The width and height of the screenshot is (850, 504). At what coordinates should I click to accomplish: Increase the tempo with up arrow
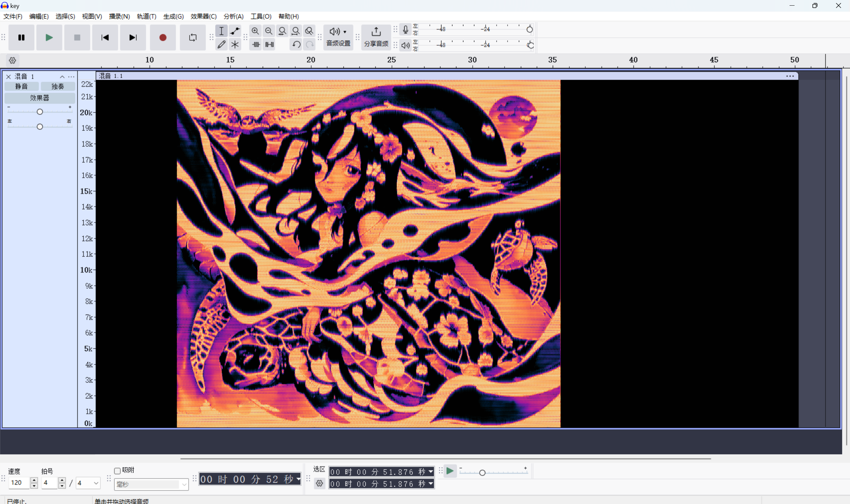click(34, 480)
